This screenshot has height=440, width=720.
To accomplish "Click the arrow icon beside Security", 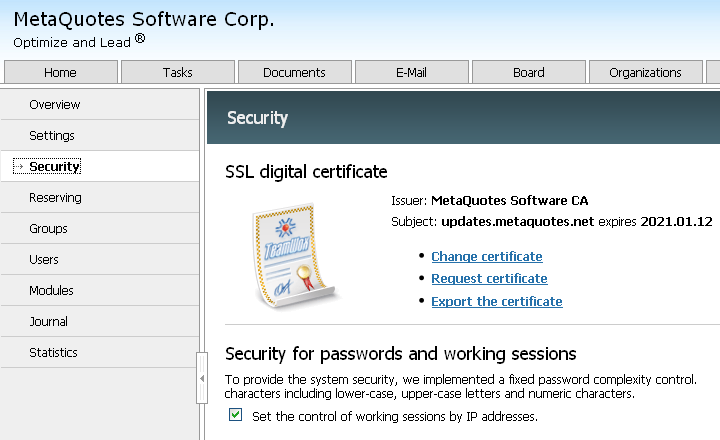I will click(x=19, y=166).
